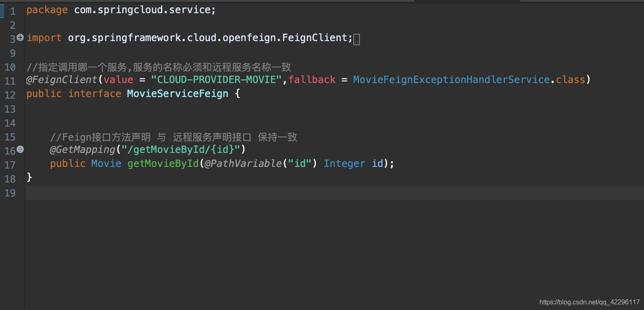Image resolution: width=644 pixels, height=310 pixels.
Task: Click the 'interface' keyword on line 12
Action: click(95, 94)
